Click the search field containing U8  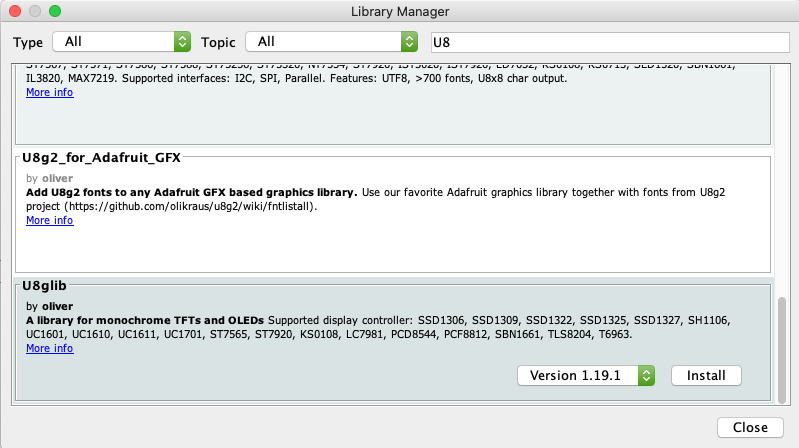click(x=608, y=42)
